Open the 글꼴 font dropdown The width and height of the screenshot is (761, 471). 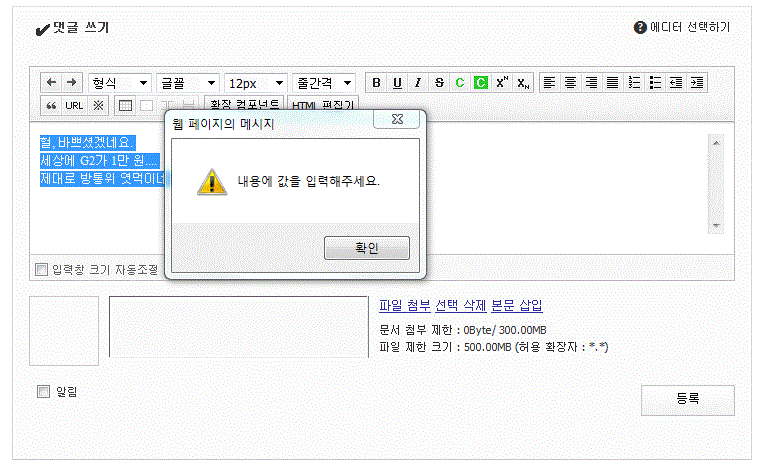pos(188,83)
